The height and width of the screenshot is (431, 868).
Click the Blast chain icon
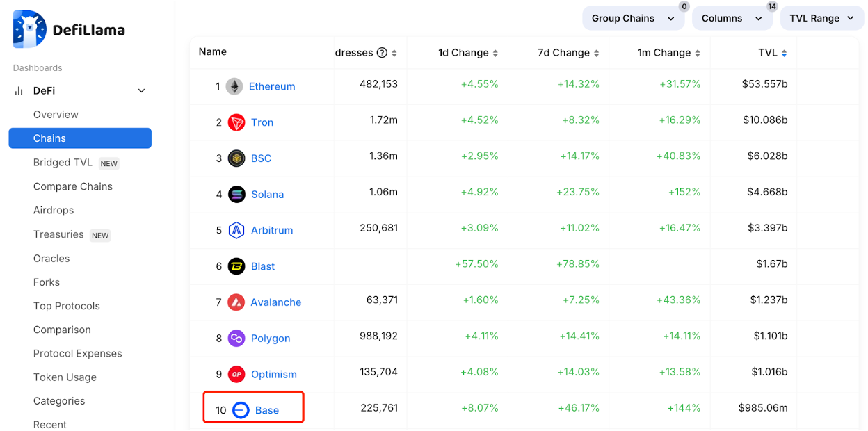(x=236, y=266)
